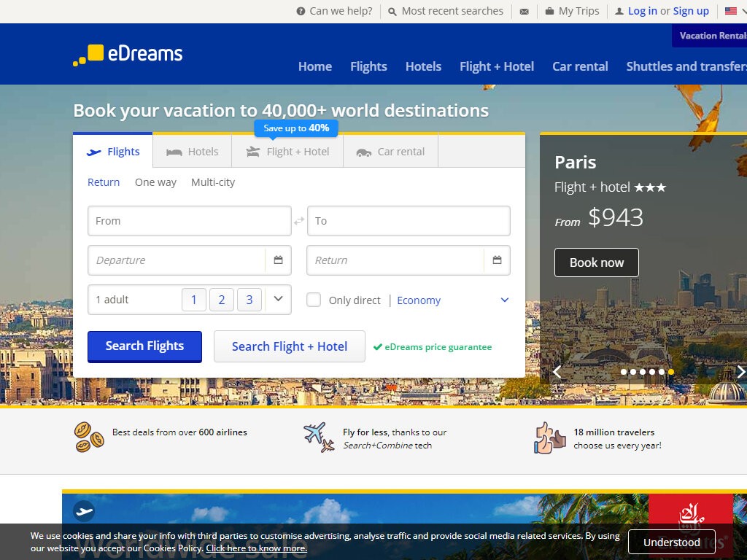Select the Multi-city trip option

coord(213,182)
